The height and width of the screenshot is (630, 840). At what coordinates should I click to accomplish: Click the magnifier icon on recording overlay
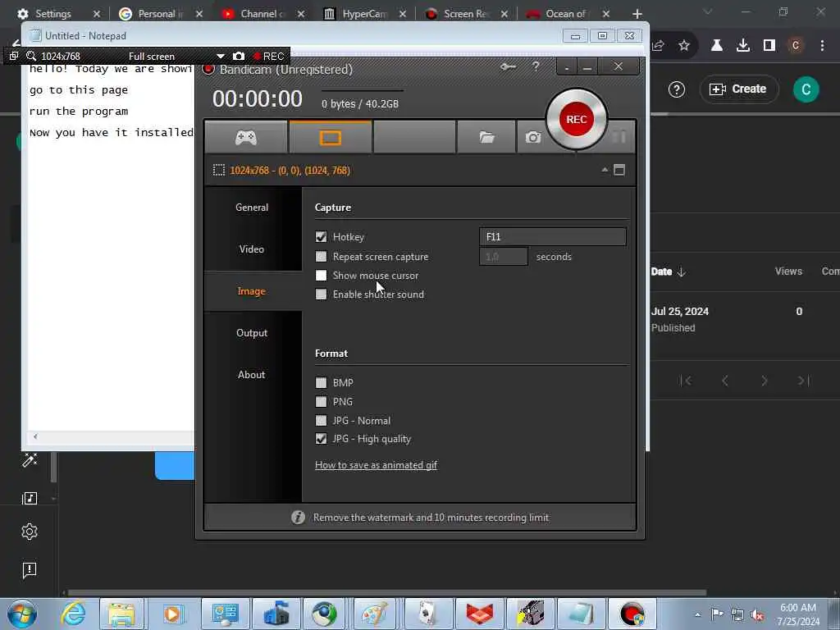[x=31, y=56]
